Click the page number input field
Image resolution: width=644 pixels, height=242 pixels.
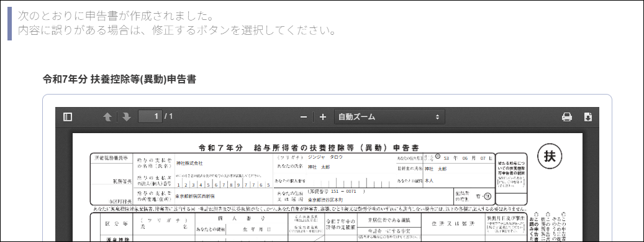150,116
